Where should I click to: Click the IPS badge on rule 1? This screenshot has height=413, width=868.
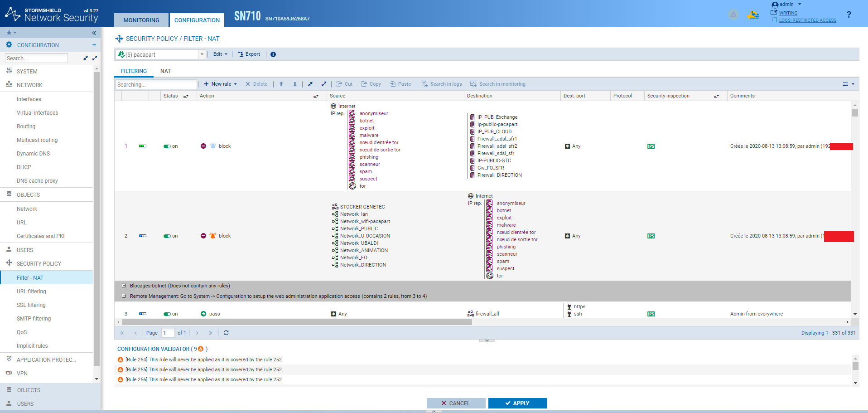tap(651, 146)
